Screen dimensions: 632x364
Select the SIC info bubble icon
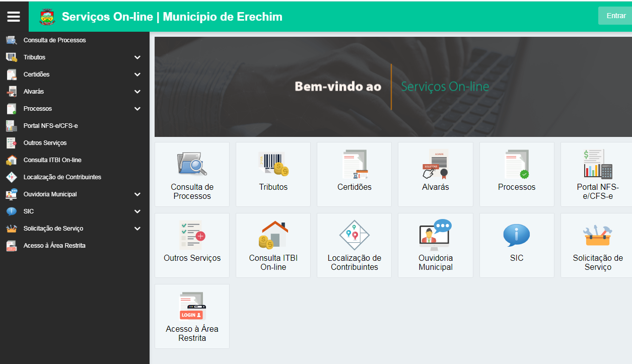pyautogui.click(x=516, y=235)
